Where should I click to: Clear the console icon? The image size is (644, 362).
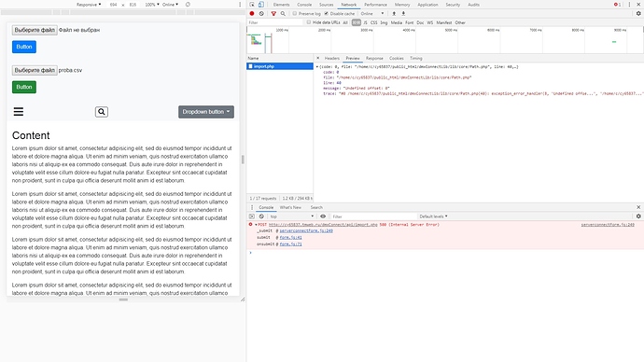point(261,216)
